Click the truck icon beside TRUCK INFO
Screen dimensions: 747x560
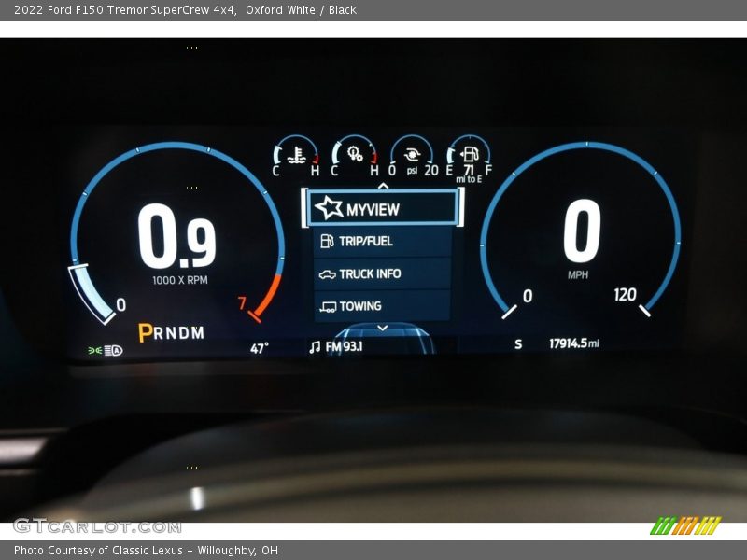(x=328, y=274)
